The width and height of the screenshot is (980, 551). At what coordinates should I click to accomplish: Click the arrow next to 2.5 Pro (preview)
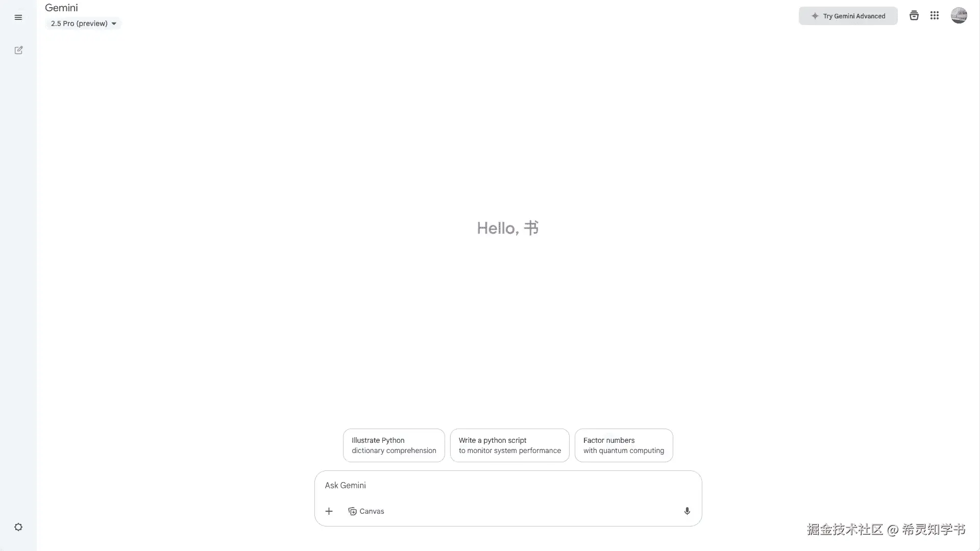point(114,23)
